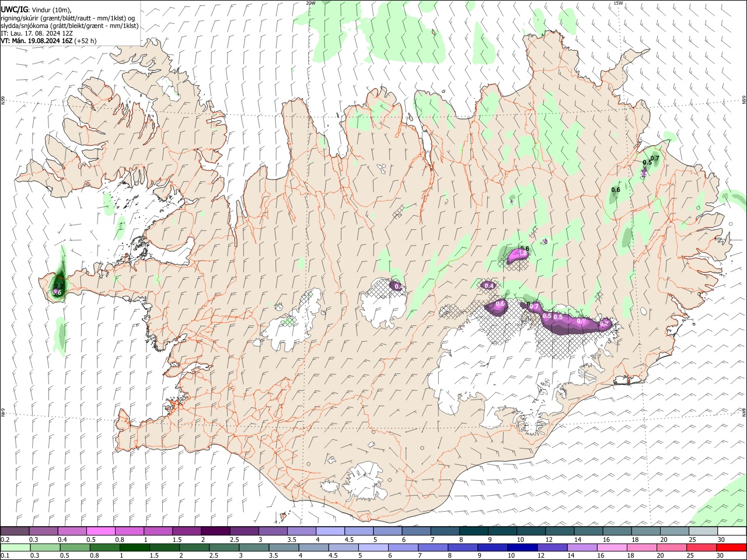This screenshot has height=560, width=747.
Task: Select the darkest green lower-row swatch labeled 1
Action: point(135,548)
